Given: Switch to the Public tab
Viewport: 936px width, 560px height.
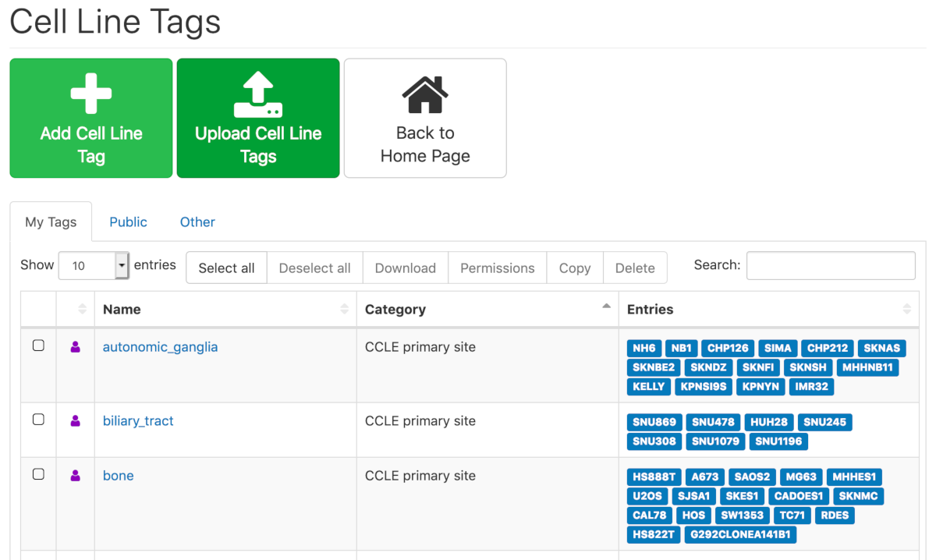Looking at the screenshot, I should coord(128,222).
